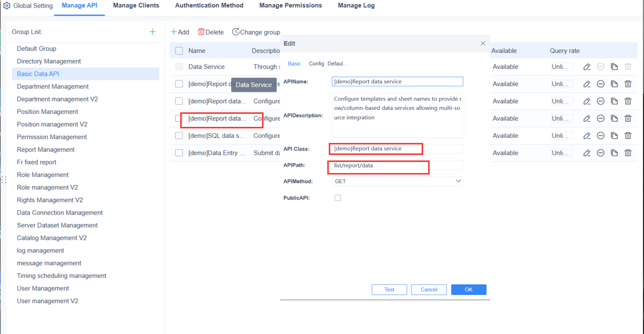Enable the PublicAPI checkbox
Viewport: 644px width, 334px height.
338,198
